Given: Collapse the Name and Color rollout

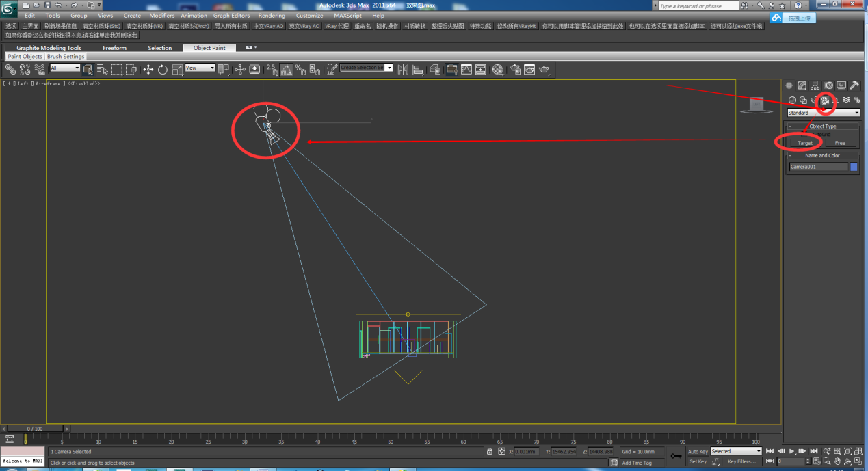Looking at the screenshot, I should click(822, 155).
